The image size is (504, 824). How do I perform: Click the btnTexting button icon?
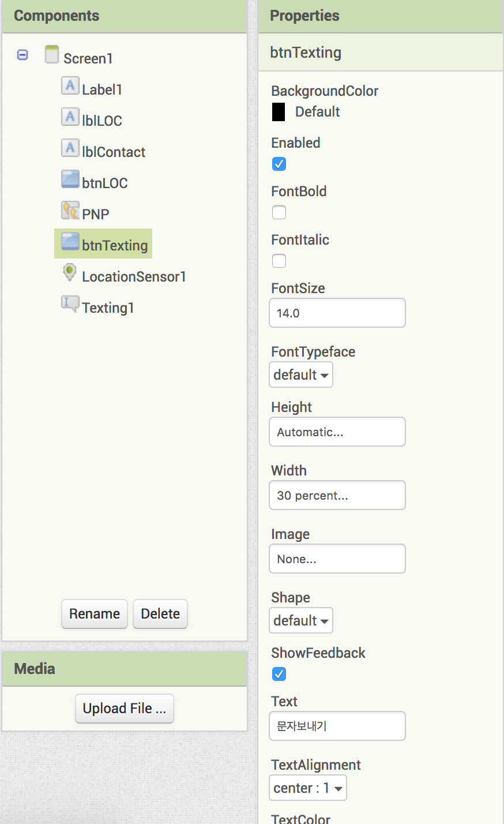click(x=70, y=242)
